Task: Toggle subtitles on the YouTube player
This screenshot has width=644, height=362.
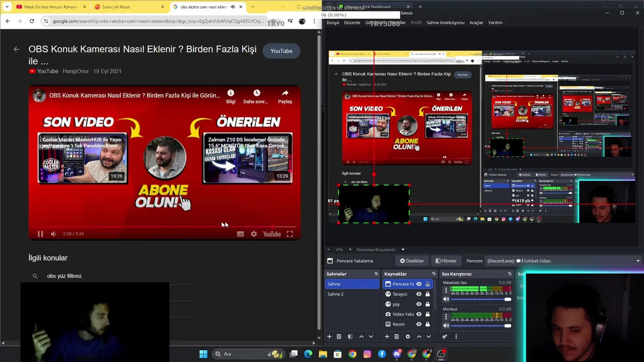Action: coord(240,234)
